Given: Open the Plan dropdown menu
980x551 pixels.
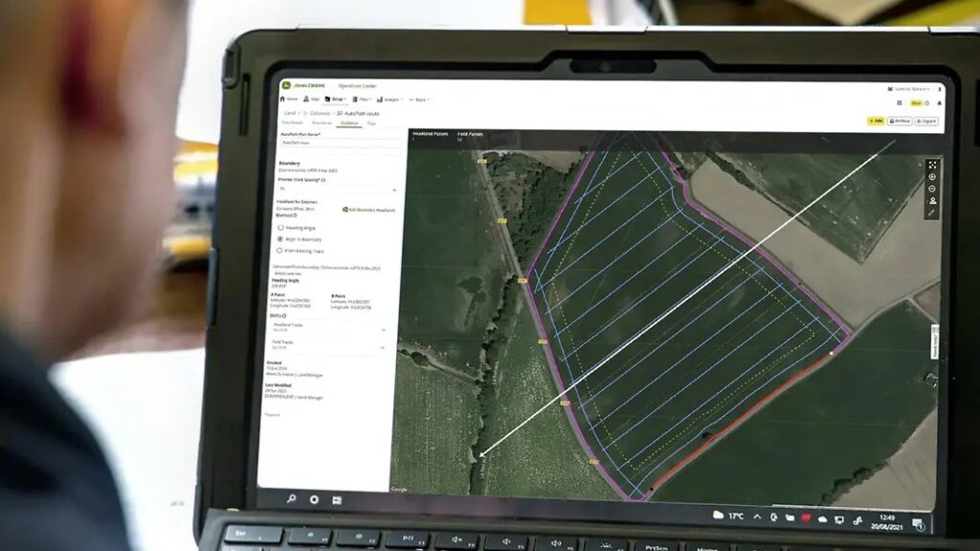Looking at the screenshot, I should tap(362, 99).
